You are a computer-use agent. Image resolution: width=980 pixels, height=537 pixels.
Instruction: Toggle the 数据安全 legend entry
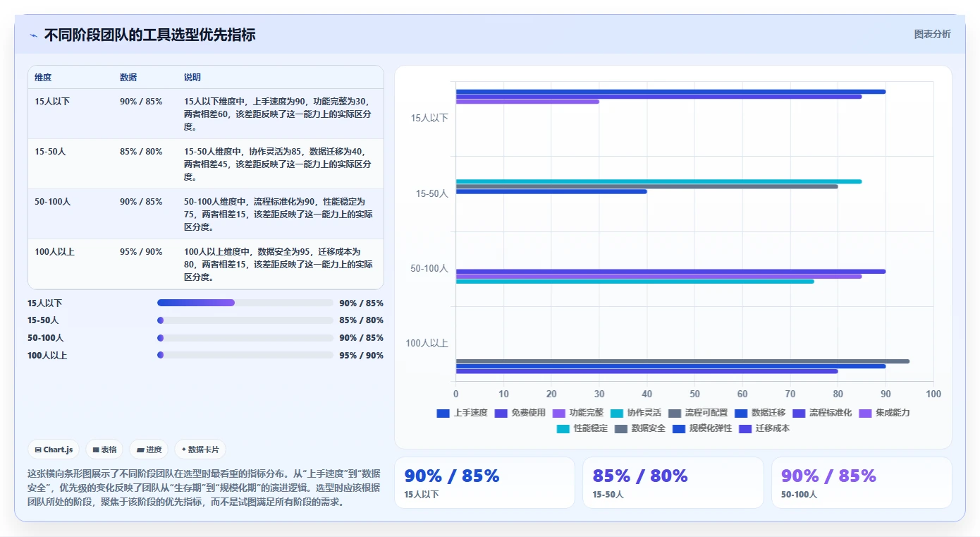coord(640,428)
